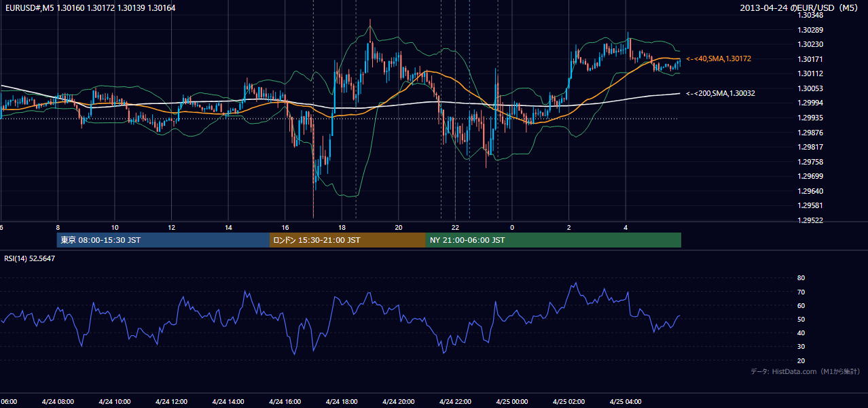Click the 4/24 18:00 bottom time label
The image size is (868, 408).
(x=342, y=401)
